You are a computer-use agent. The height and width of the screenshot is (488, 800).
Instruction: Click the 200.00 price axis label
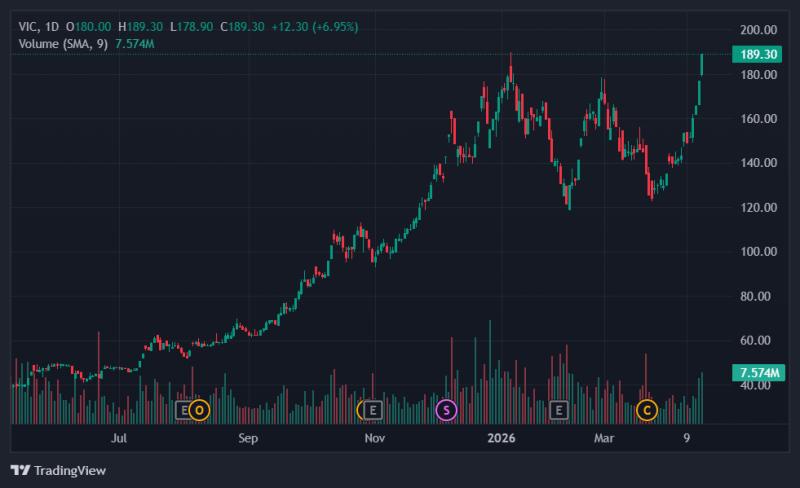(759, 30)
